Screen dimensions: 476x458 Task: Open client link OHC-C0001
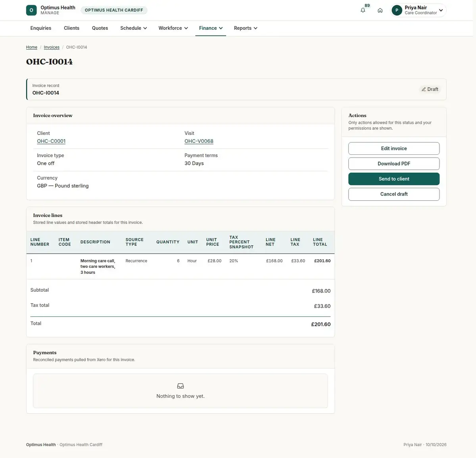(51, 141)
